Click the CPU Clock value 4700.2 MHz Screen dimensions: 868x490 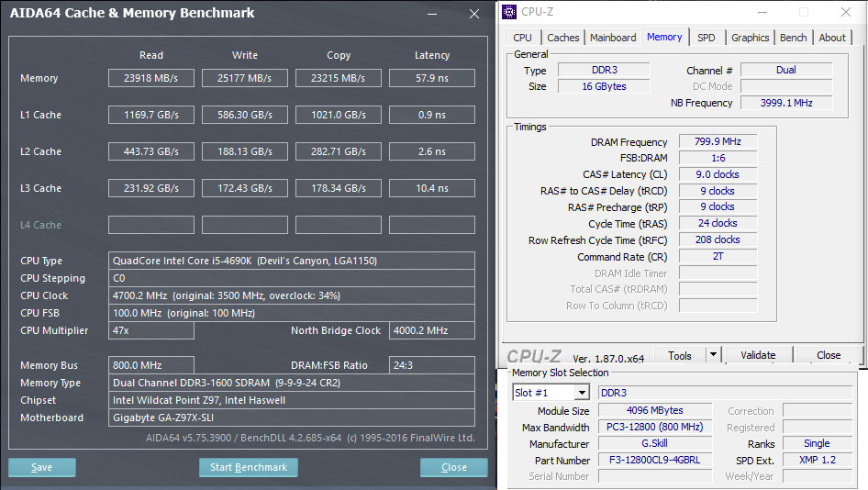292,295
